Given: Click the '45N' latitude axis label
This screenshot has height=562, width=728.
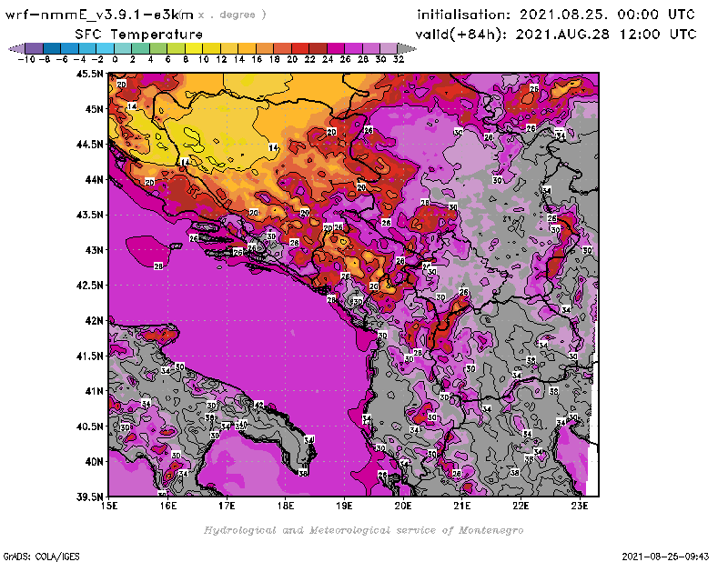Looking at the screenshot, I should pos(95,109).
